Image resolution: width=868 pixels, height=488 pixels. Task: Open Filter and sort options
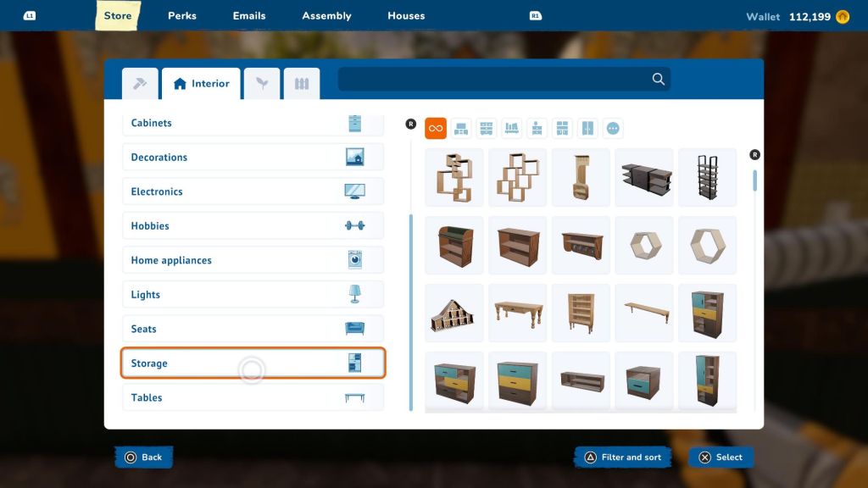coord(623,457)
